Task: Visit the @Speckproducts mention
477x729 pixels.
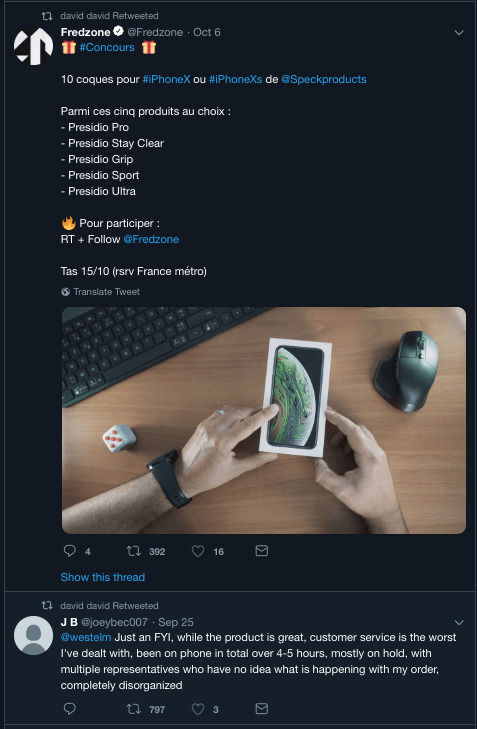Action: click(x=324, y=79)
